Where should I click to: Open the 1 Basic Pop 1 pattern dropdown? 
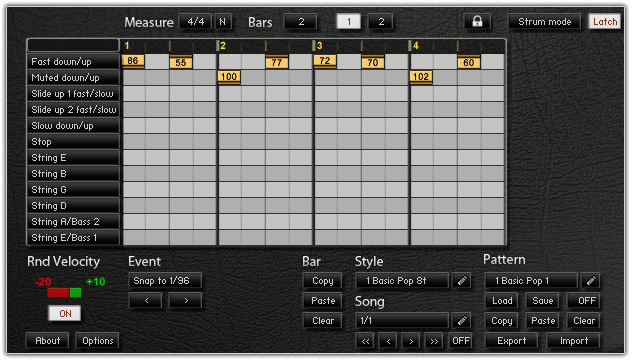point(531,280)
